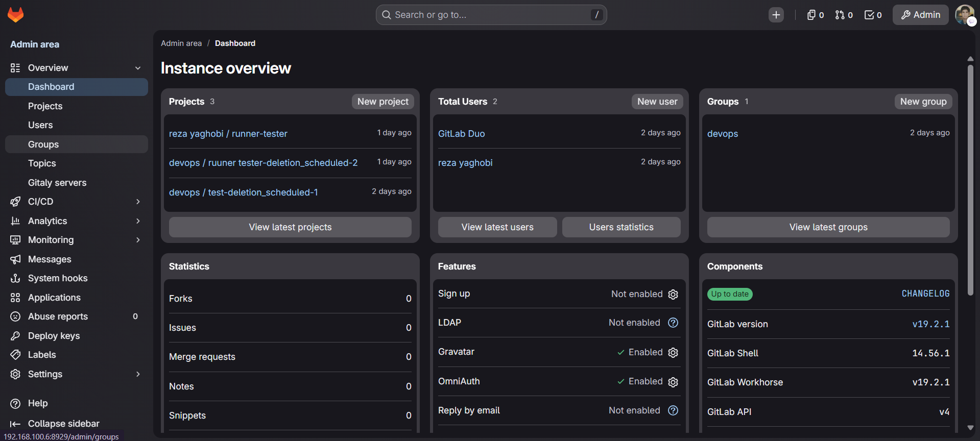Click the Labels tag icon

(15, 355)
